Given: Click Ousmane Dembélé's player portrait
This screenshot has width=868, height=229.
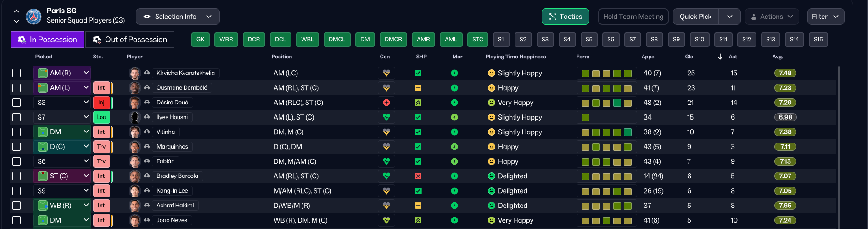Looking at the screenshot, I should pyautogui.click(x=134, y=88).
